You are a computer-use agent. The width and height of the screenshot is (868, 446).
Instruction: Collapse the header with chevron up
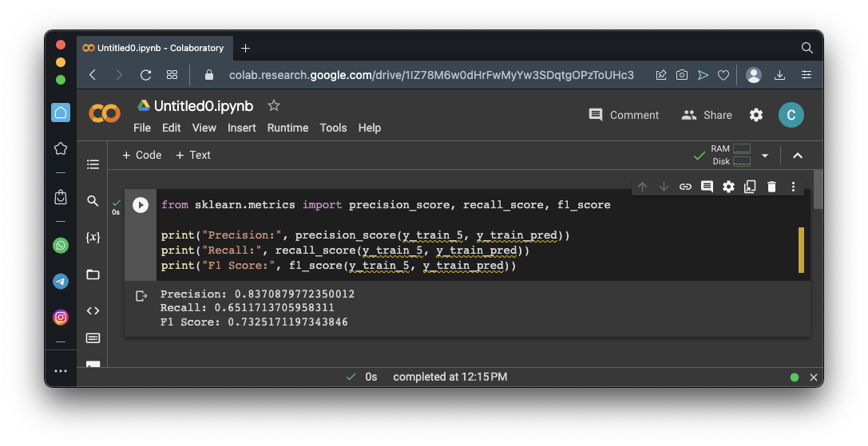click(x=797, y=156)
